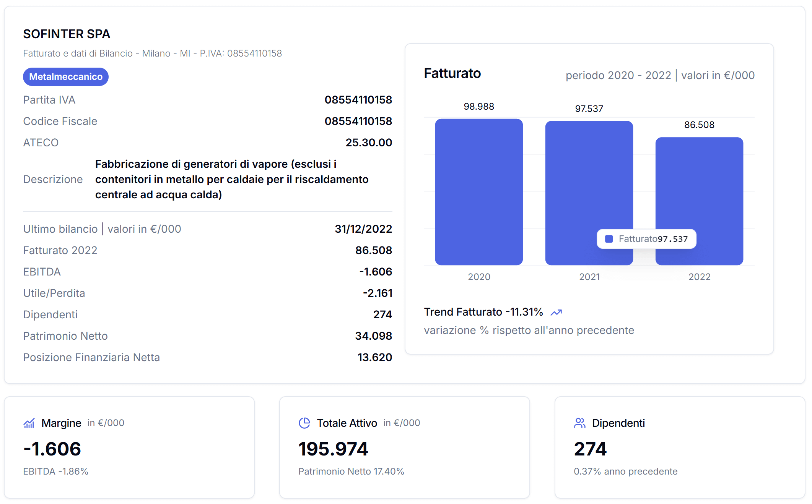This screenshot has width=812, height=504.
Task: Click the Totale Attivo value 195.974
Action: pos(333,449)
